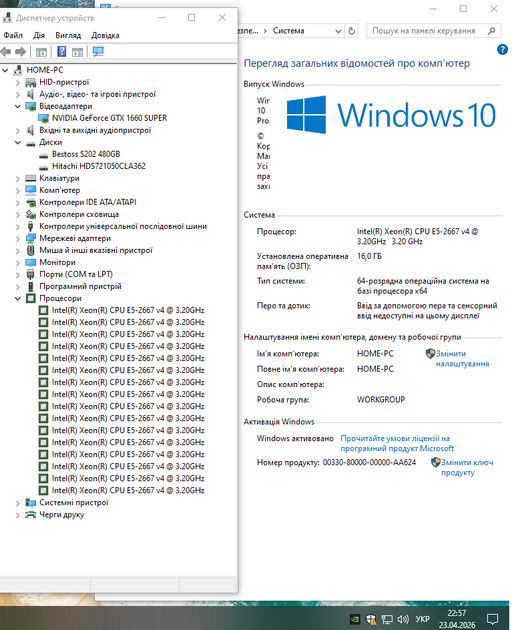512x630 pixels.
Task: Click the clock showing 22:57 in taskbar
Action: (457, 614)
